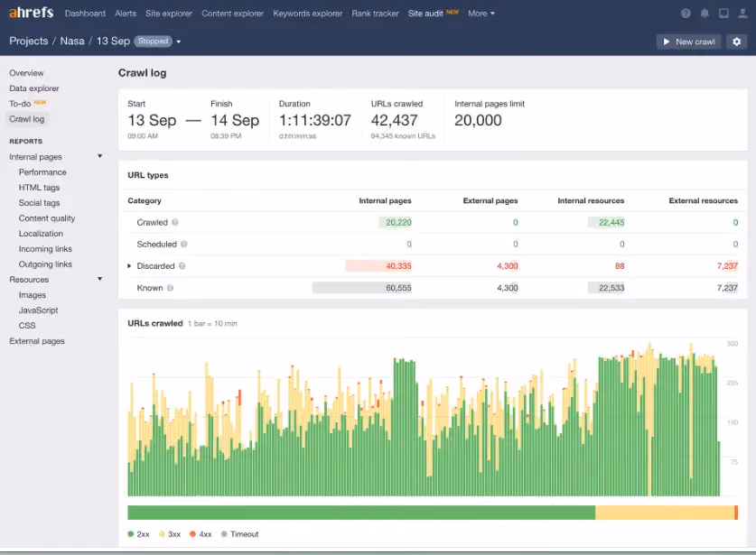Click info icon next to Crawled

[x=175, y=222]
